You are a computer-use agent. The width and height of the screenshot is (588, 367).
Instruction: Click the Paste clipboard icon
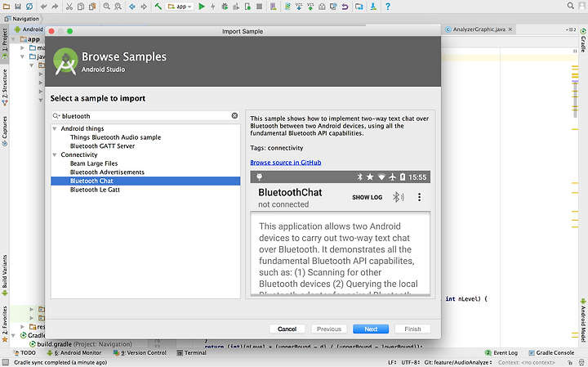[92, 7]
